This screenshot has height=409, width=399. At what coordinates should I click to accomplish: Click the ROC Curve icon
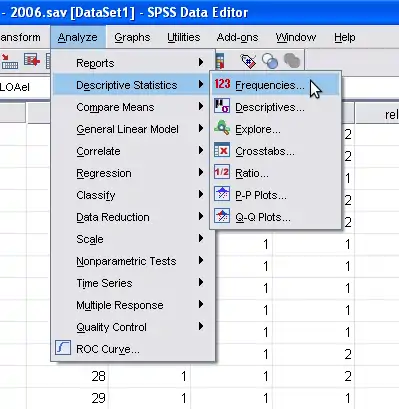(x=63, y=348)
